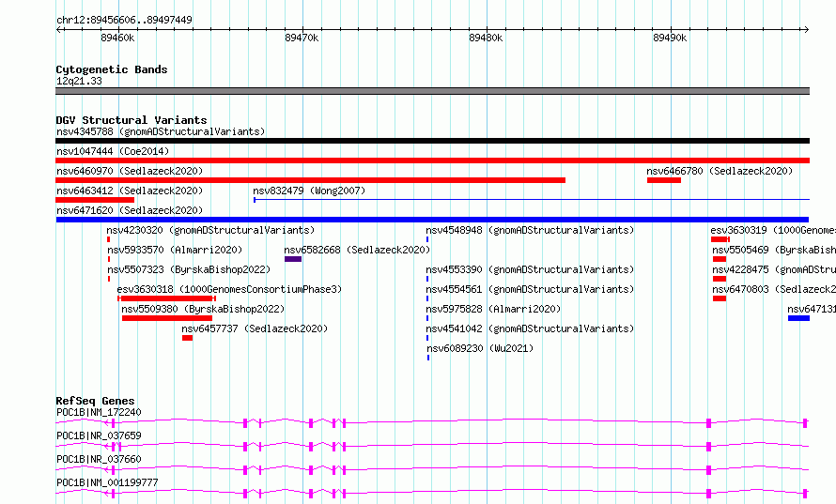This screenshot has width=836, height=504.
Task: Open esv3630318 1000Genomes variant label
Action: click(229, 289)
